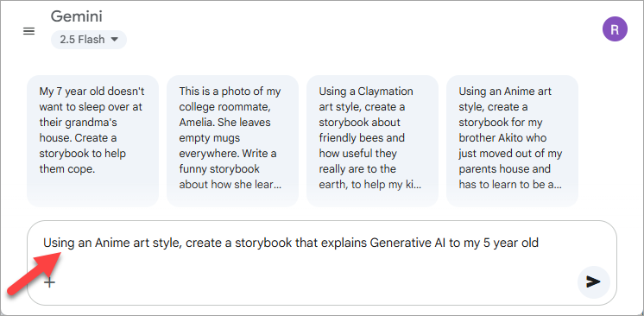
Task: Open the hamburger main menu
Action: (x=28, y=31)
